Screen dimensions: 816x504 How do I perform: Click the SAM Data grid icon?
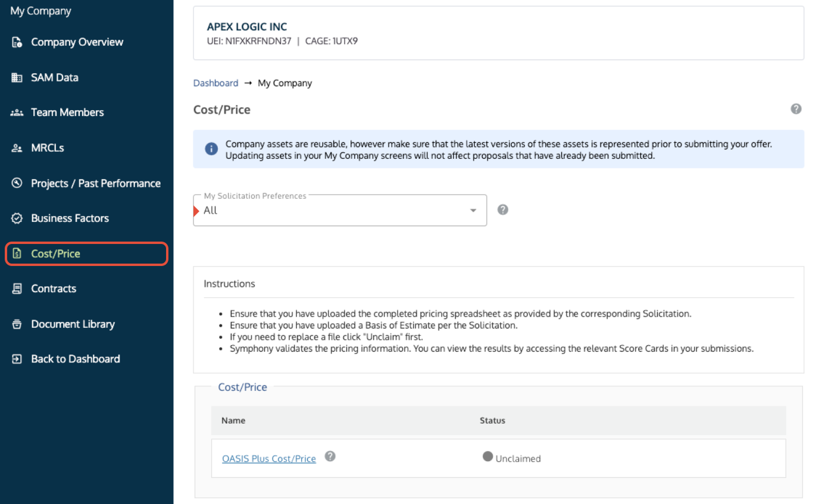[x=17, y=77]
